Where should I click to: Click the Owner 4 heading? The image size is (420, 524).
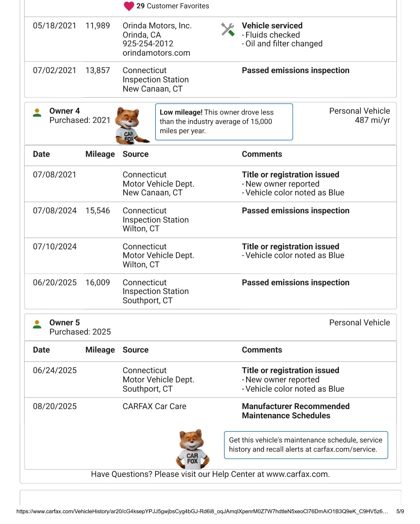coord(65,111)
